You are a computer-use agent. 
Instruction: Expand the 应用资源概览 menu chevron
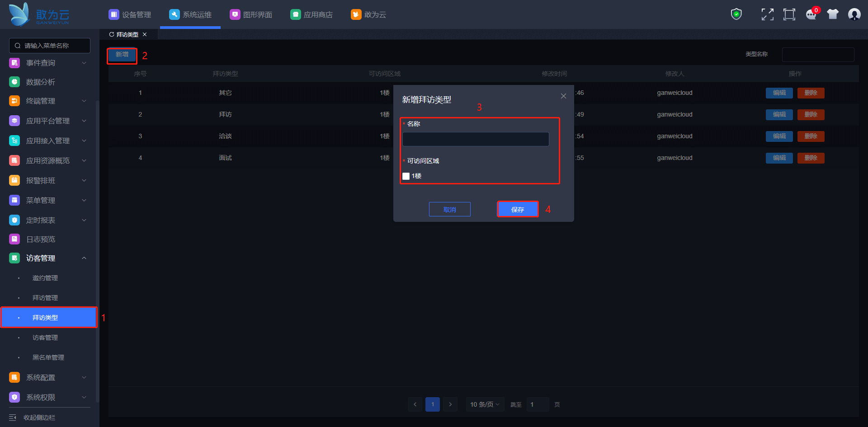tap(84, 160)
